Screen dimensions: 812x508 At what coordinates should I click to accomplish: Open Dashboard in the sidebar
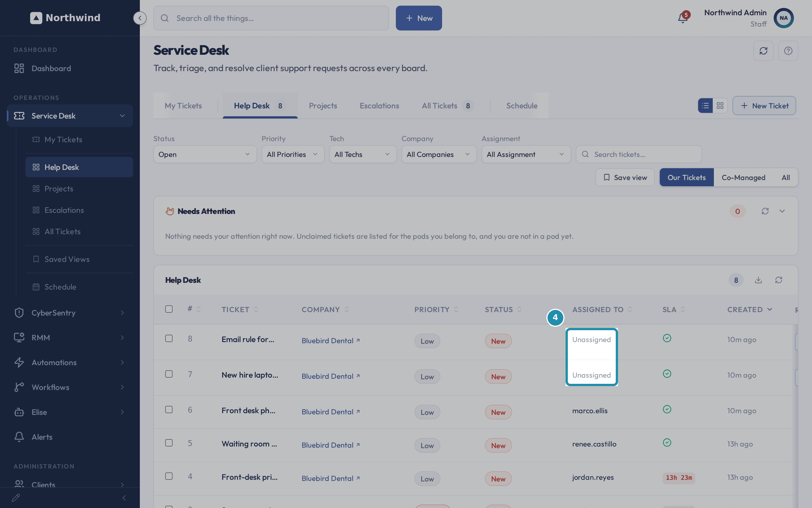pos(70,68)
